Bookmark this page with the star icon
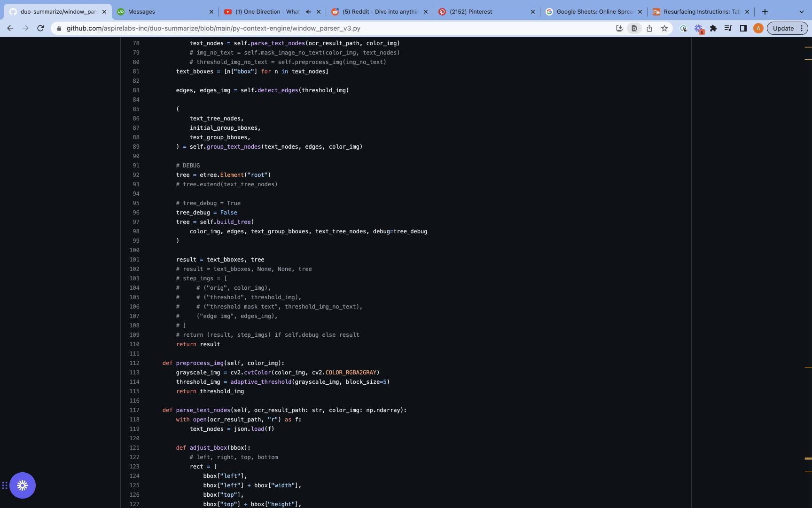This screenshot has width=812, height=508. 664,28
